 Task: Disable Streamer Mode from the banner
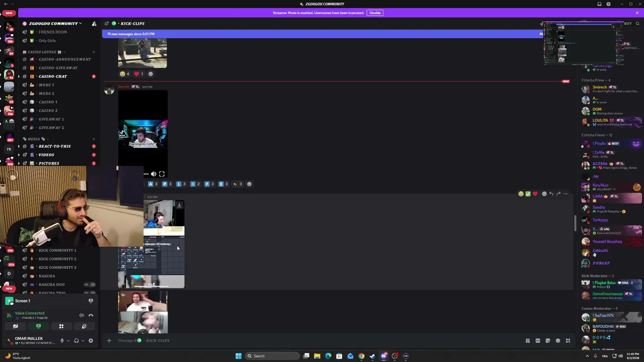click(x=375, y=13)
